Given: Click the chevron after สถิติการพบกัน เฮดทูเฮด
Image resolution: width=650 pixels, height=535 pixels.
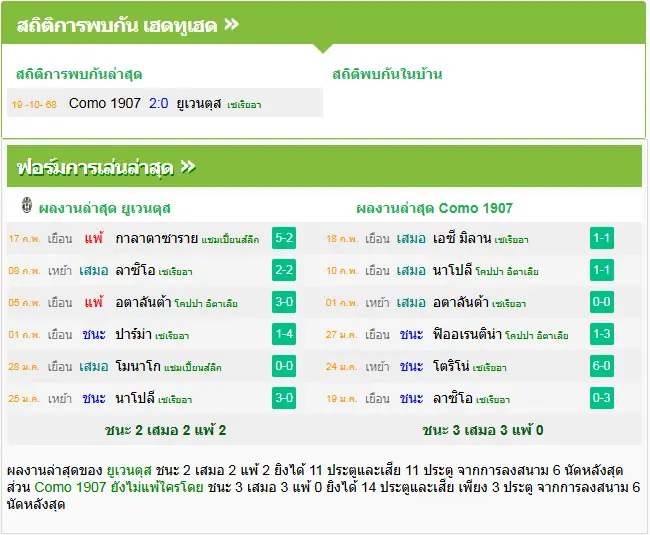Looking at the screenshot, I should coord(231,24).
